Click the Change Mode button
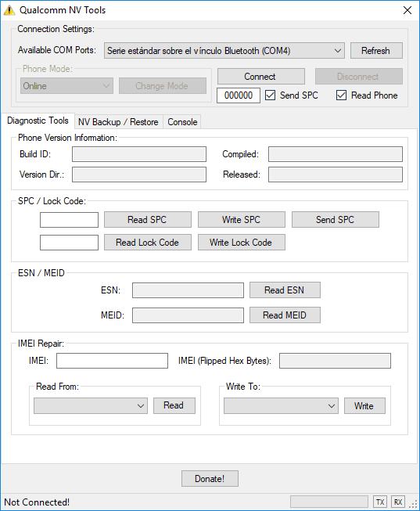Image resolution: width=420 pixels, height=511 pixels. pos(163,86)
